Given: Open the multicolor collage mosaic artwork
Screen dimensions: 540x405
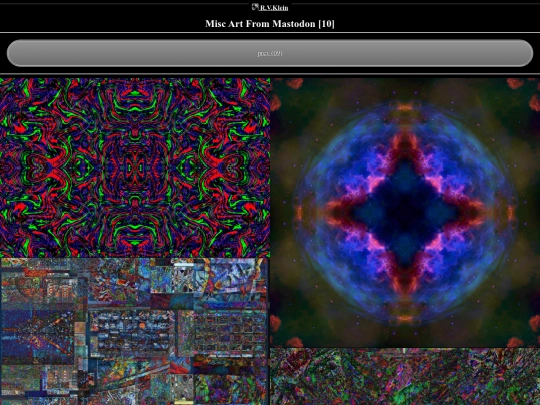Looking at the screenshot, I should coord(134,331).
